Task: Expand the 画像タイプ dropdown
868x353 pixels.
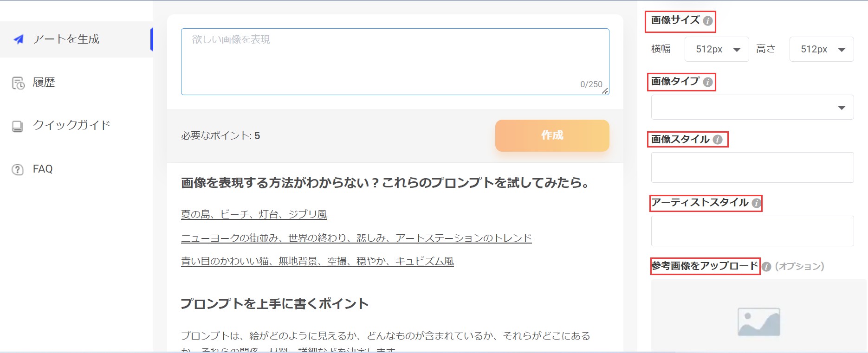Action: (752, 107)
